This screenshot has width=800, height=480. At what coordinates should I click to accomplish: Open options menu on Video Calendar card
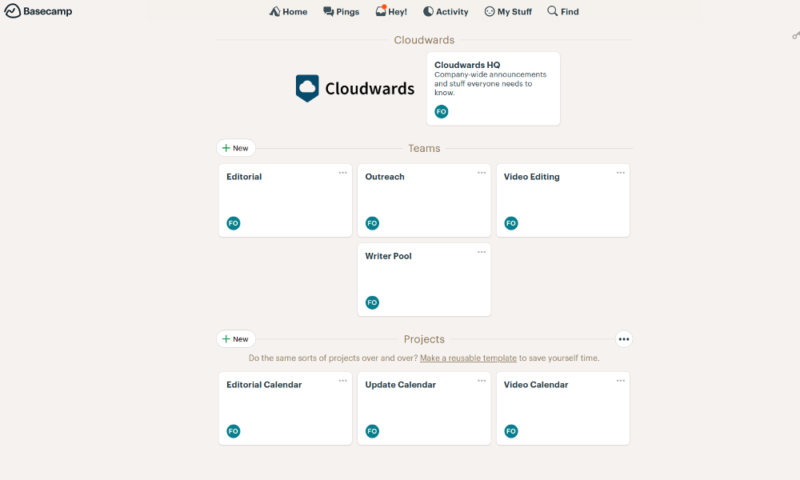(620, 381)
